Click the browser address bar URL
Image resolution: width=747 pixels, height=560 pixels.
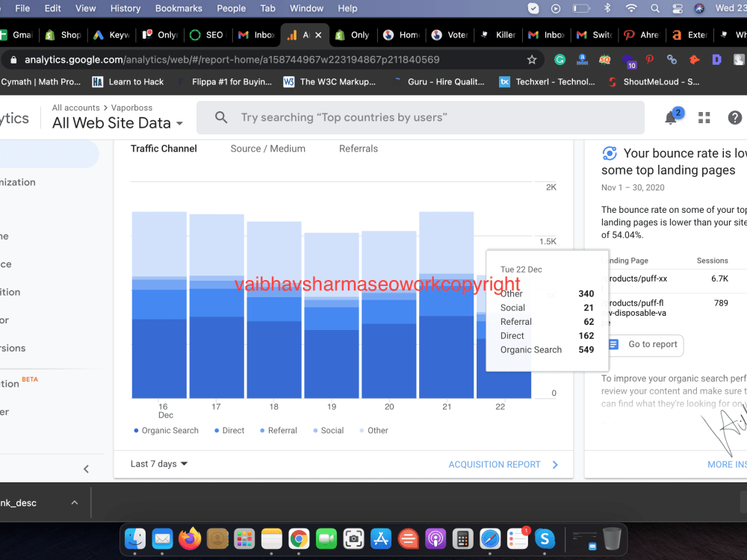[x=232, y=60]
